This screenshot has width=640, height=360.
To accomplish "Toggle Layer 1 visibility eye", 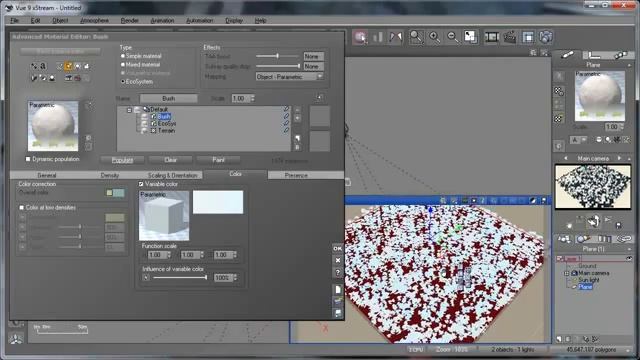I will [629, 258].
